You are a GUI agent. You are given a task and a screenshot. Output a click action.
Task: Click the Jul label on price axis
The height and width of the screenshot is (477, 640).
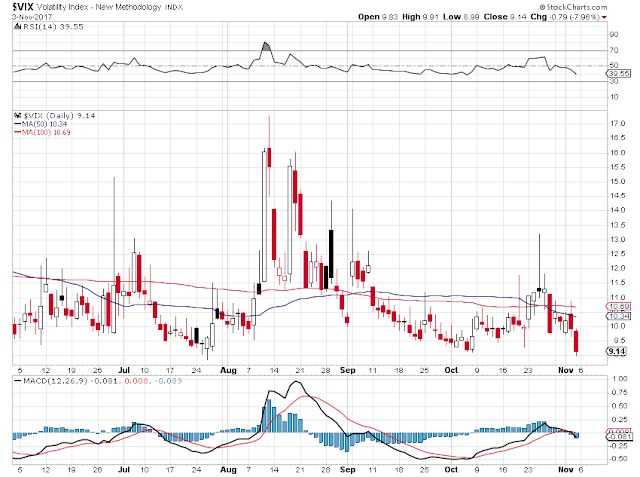[124, 370]
